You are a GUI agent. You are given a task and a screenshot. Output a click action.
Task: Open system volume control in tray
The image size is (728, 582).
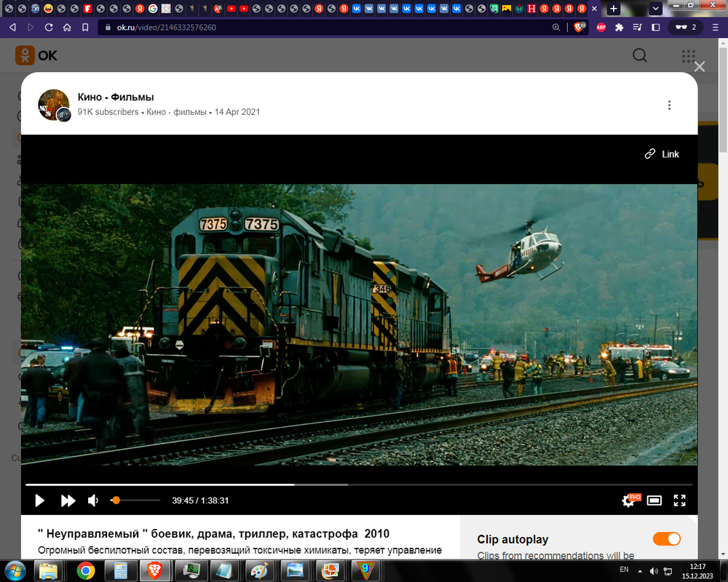coord(654,571)
